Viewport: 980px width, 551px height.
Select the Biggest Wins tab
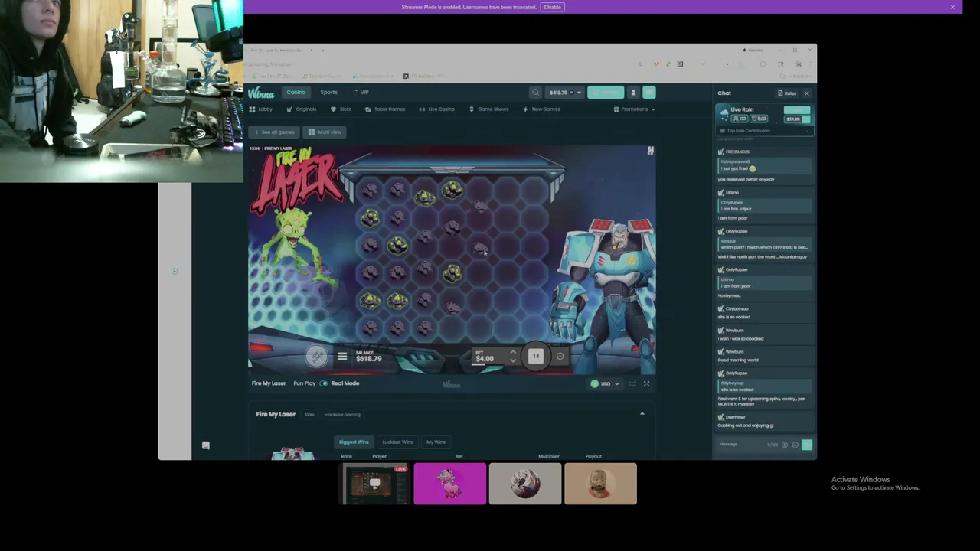point(354,442)
